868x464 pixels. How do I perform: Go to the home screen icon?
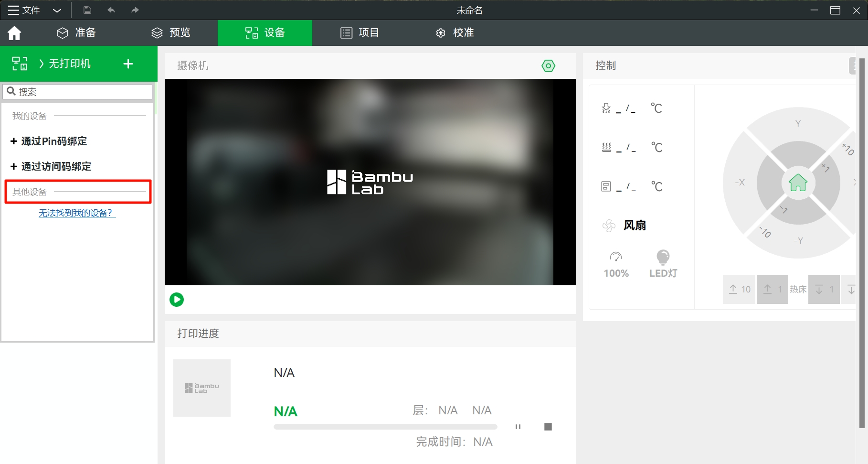pyautogui.click(x=14, y=33)
